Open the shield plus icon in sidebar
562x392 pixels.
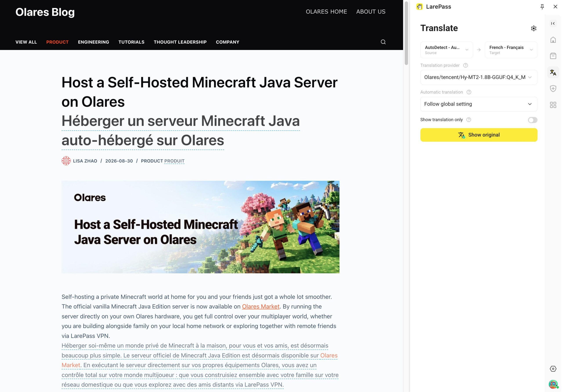tap(553, 89)
